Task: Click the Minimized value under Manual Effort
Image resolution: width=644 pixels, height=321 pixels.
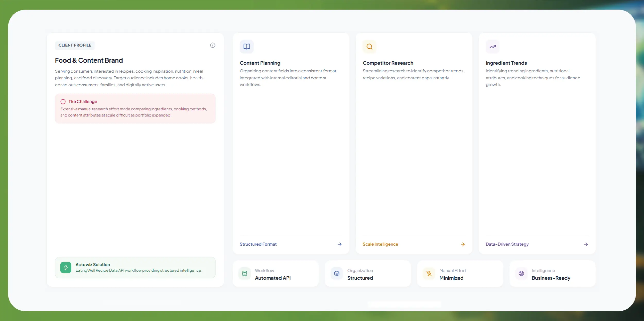Action: coord(451,278)
